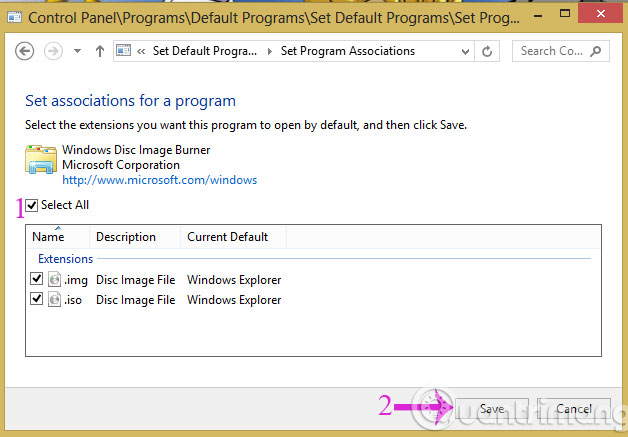Expand the breadcrumb arrow after Set Default Programs
This screenshot has height=437, width=628.
tap(270, 51)
